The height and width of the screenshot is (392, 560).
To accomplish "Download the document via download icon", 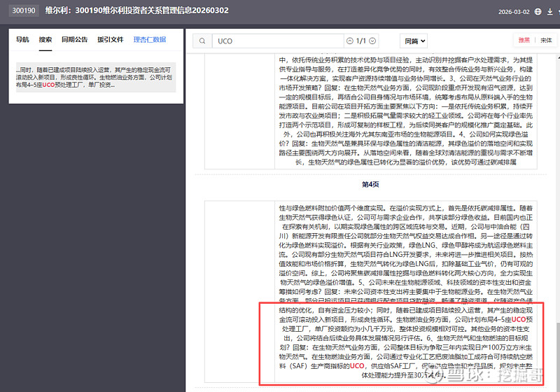I will pos(550,11).
